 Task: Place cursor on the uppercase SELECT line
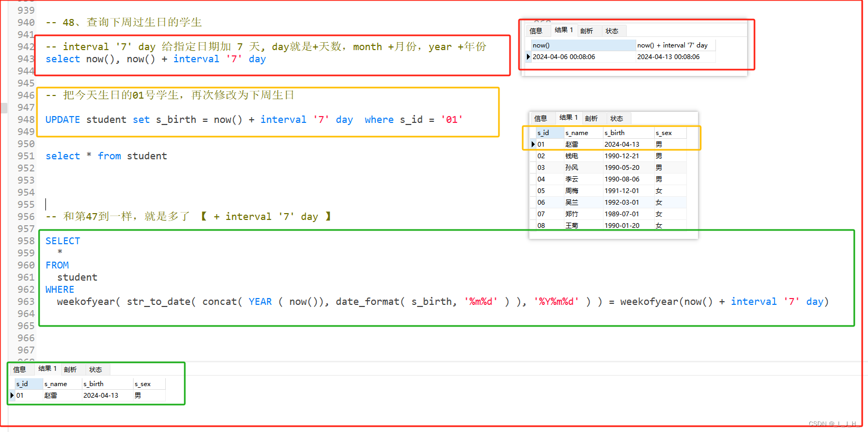point(63,241)
